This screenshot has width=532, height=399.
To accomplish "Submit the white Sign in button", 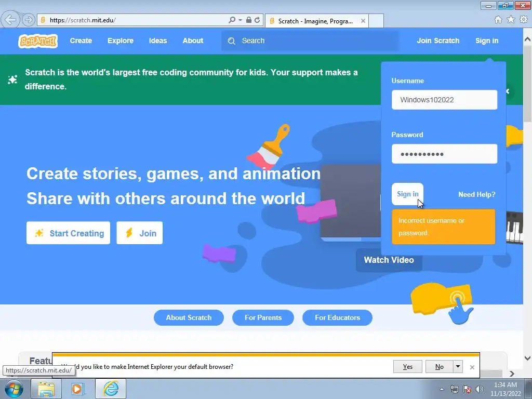I will [407, 194].
